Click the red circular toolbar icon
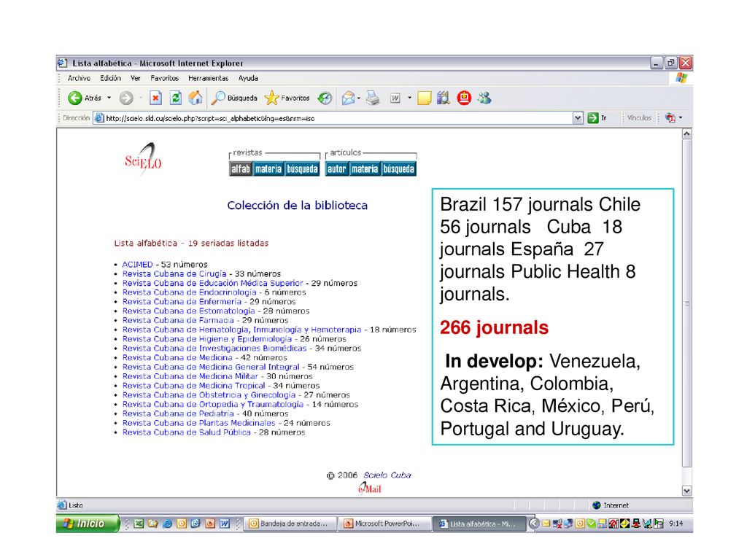747x560 pixels. pos(464,98)
